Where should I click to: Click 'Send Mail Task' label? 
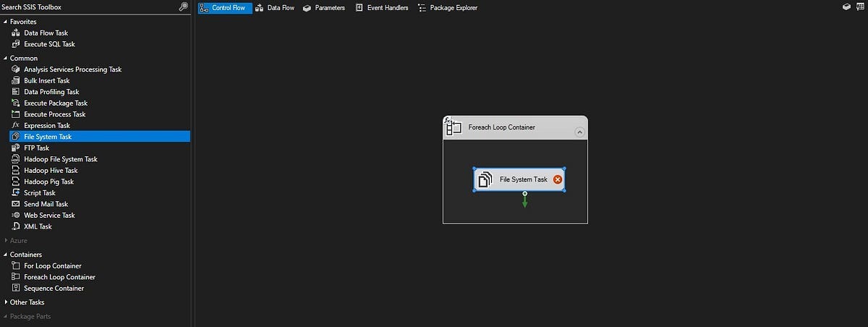coord(46,204)
